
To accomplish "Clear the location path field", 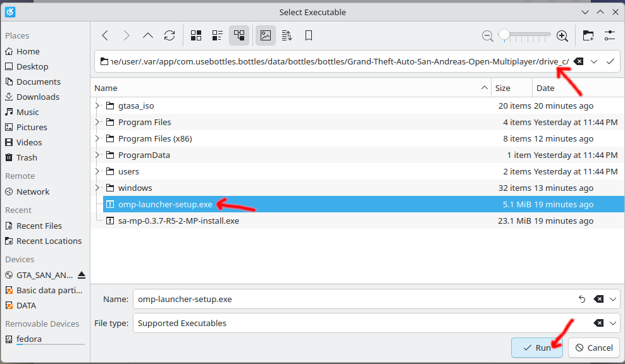I will pos(578,61).
